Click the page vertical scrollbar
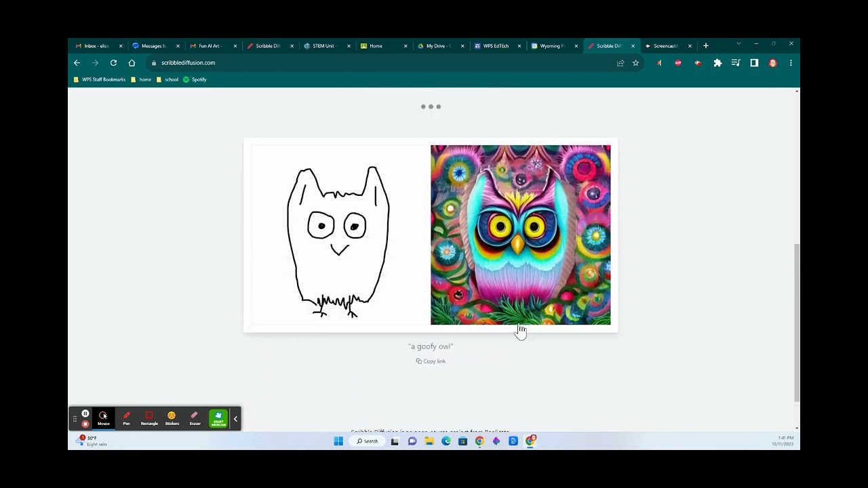The image size is (868, 488). (797, 322)
